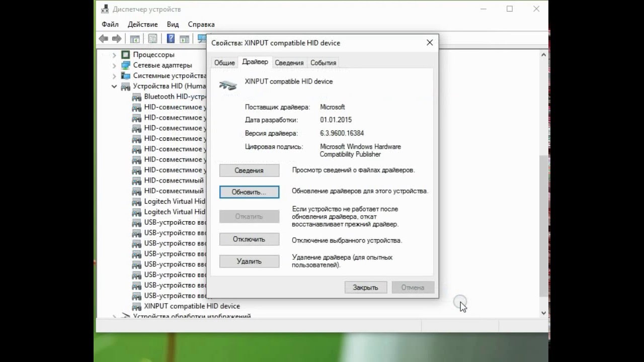The image size is (644, 362).
Task: Click the driver provider value Microsoft
Action: (333, 107)
